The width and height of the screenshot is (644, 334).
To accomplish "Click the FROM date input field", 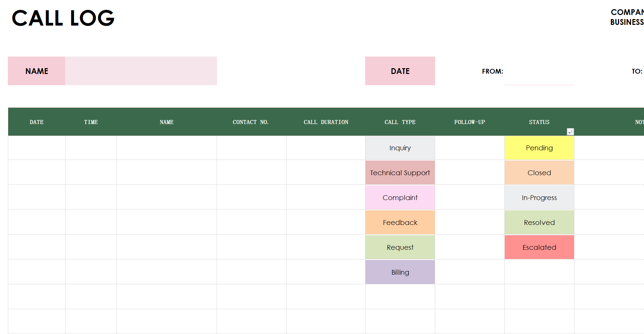I will coord(539,71).
